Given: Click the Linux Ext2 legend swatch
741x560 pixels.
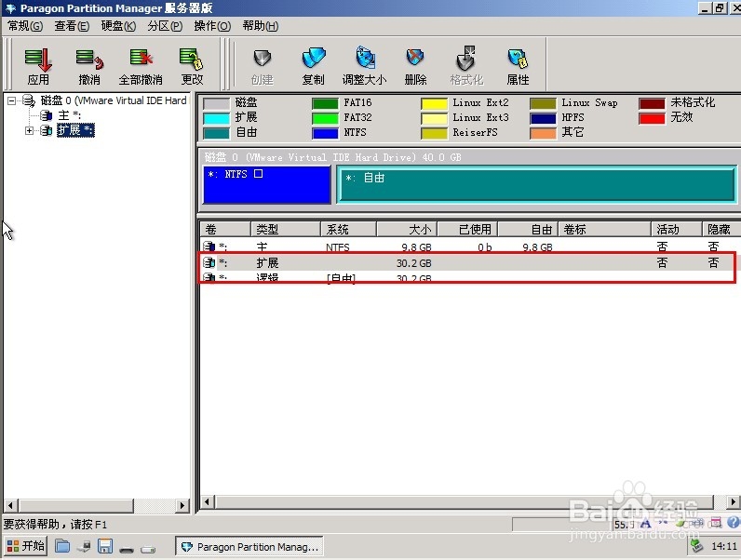Looking at the screenshot, I should coord(434,103).
